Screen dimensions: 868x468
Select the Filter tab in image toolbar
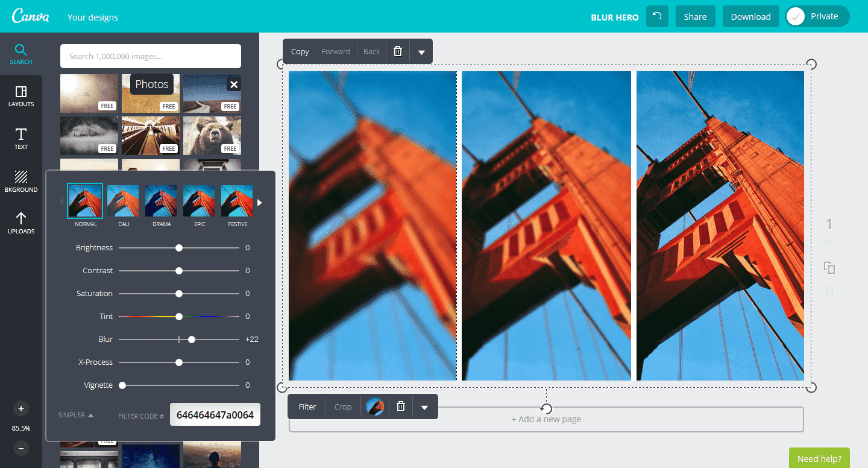(307, 406)
